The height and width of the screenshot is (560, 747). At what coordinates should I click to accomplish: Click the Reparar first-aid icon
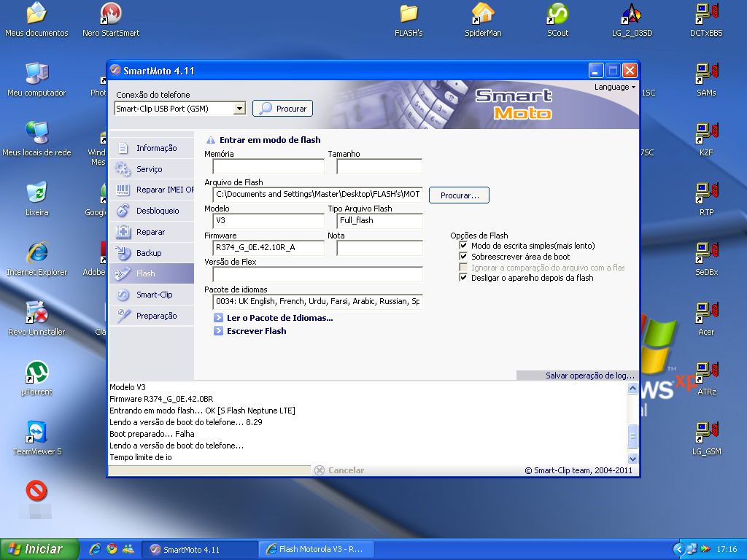pos(123,232)
